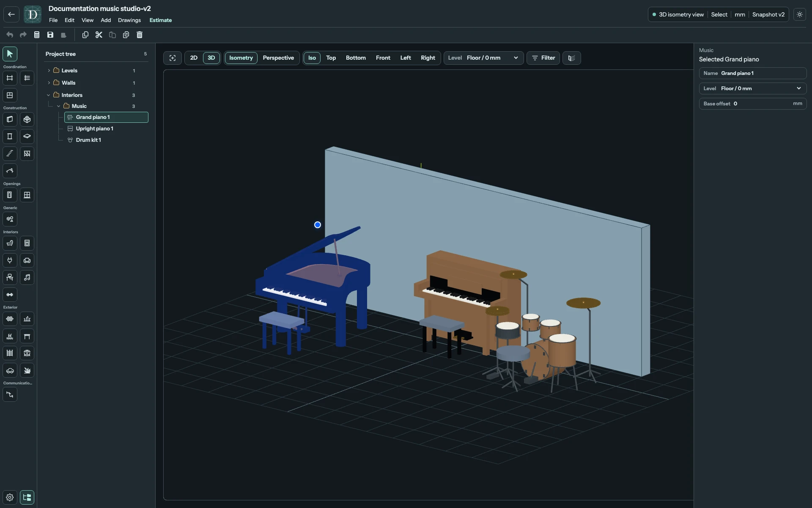Click the scissors cut icon
Viewport: 812px width, 508px height.
point(99,35)
